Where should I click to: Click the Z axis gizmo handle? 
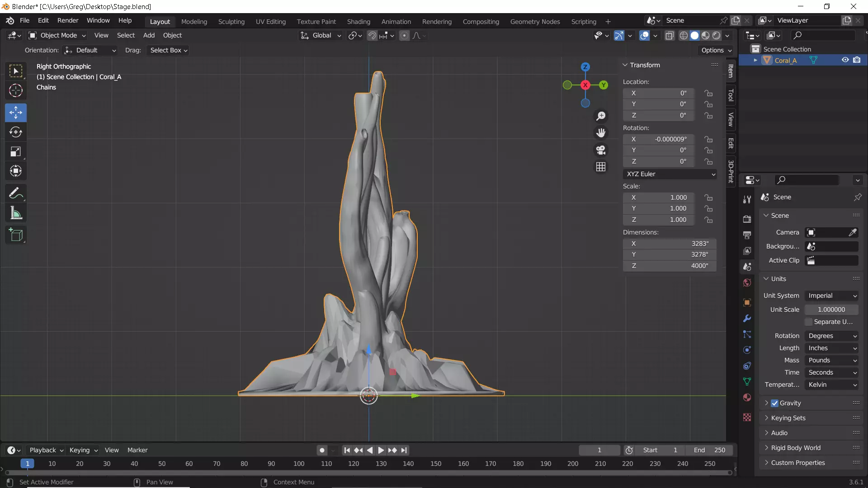pyautogui.click(x=585, y=67)
